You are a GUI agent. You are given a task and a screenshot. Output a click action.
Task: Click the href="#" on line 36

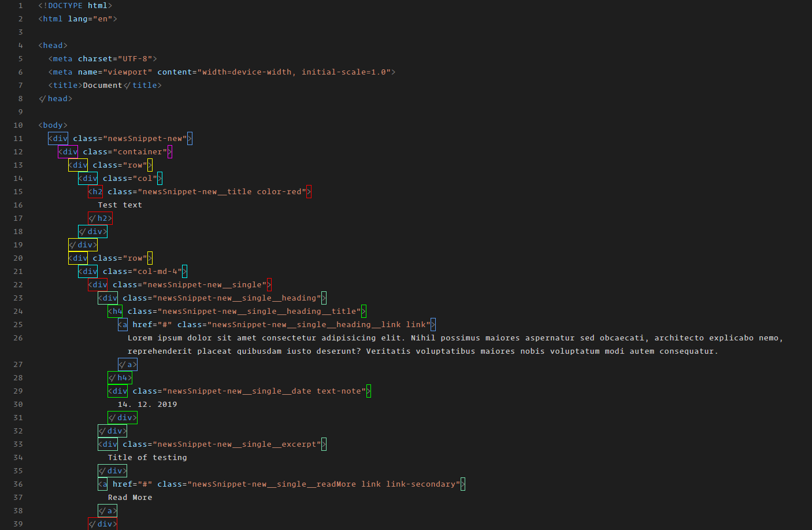point(132,484)
